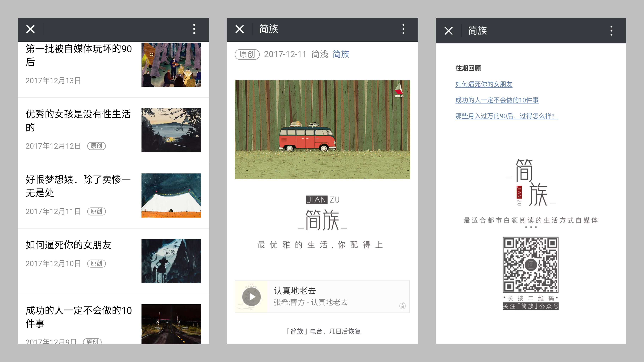This screenshot has height=362, width=644.
Task: Tap the 原创 tag beside 2017年12月11日
Action: tap(96, 211)
